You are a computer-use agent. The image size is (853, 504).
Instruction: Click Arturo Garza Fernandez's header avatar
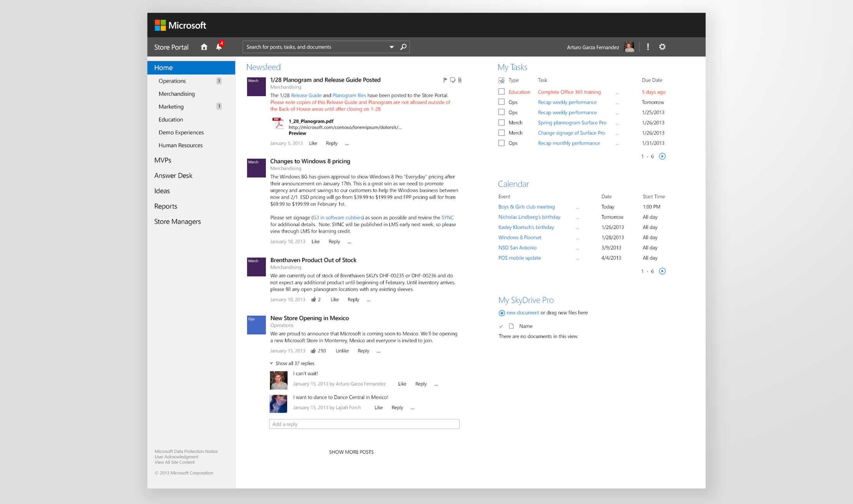629,47
